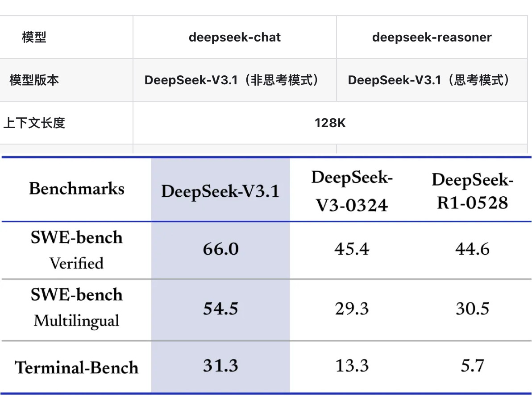Select the 66.0 score cell
532x397 pixels.
click(x=221, y=249)
